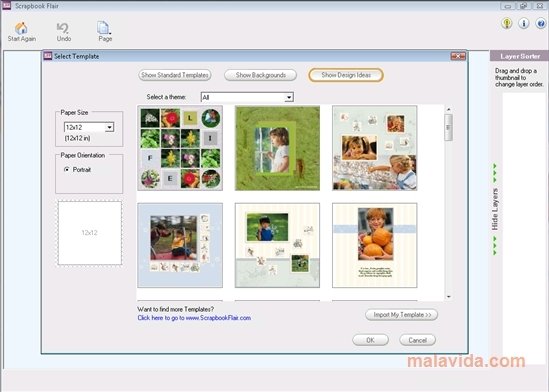Select the green girl-at-window template thumbnail
Viewport: 549px width, 392px height.
(277, 148)
